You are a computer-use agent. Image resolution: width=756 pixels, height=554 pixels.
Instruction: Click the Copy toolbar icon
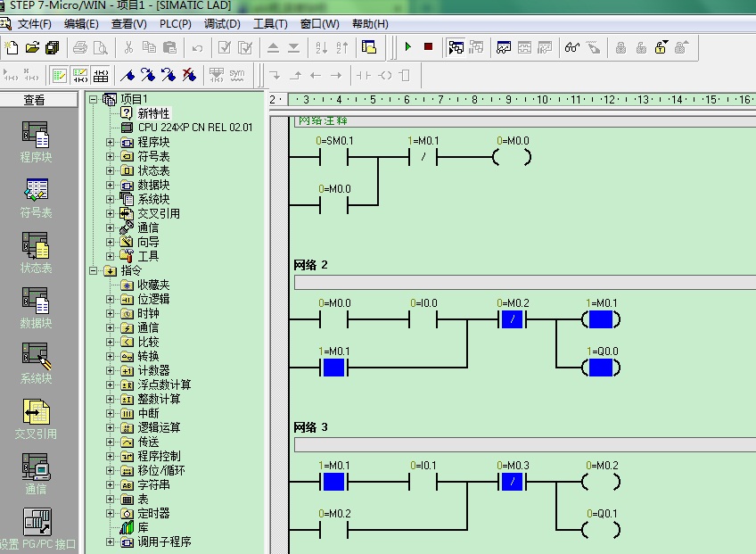[x=149, y=47]
